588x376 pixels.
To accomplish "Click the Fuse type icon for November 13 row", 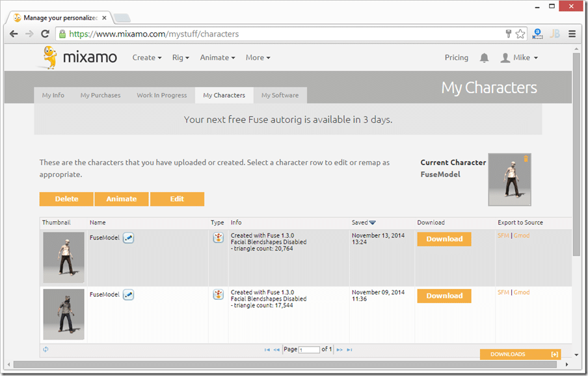I will point(219,237).
